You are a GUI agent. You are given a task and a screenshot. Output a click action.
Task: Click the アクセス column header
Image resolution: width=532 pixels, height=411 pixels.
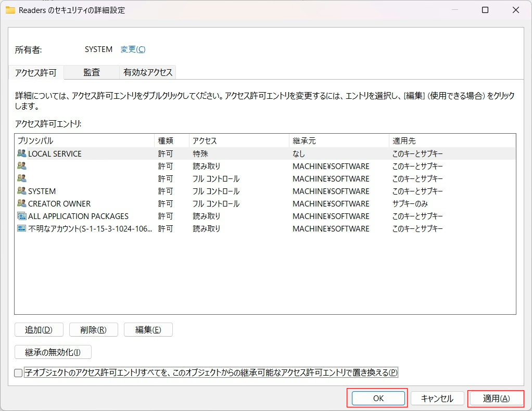[239, 141]
